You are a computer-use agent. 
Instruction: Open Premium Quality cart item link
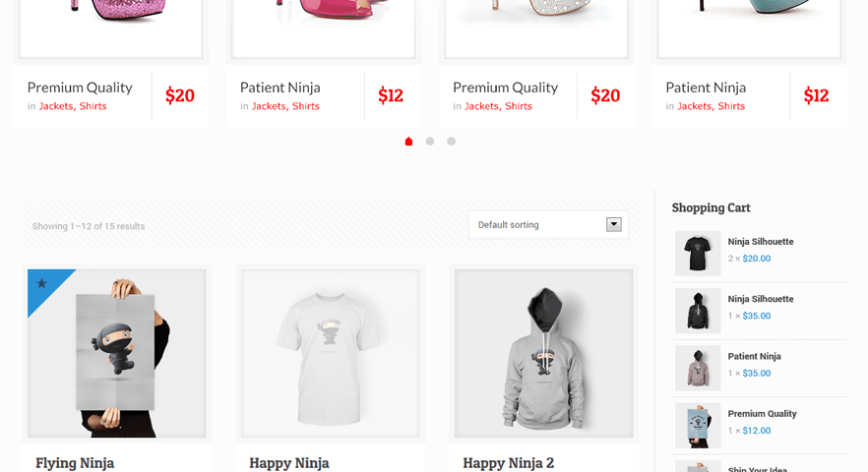[x=762, y=414]
